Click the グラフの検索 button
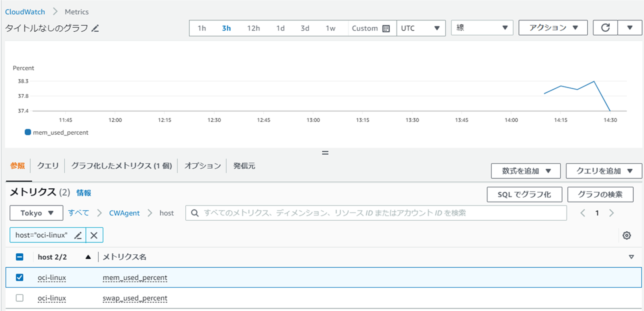Viewport: 644px width, 311px height. point(600,194)
